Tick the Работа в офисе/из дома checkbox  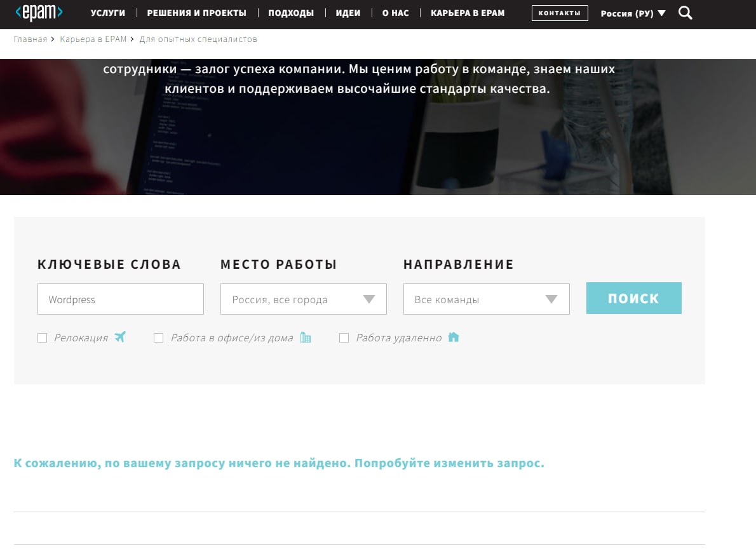pos(159,337)
